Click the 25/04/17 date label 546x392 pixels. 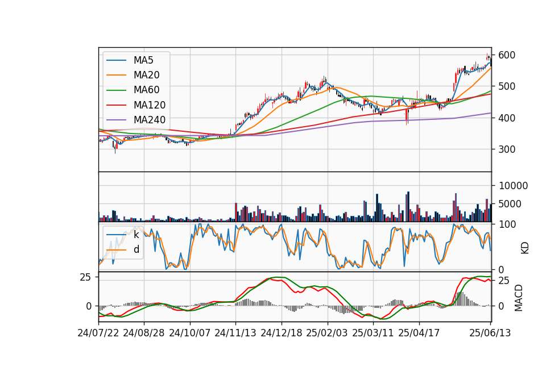[419, 333]
